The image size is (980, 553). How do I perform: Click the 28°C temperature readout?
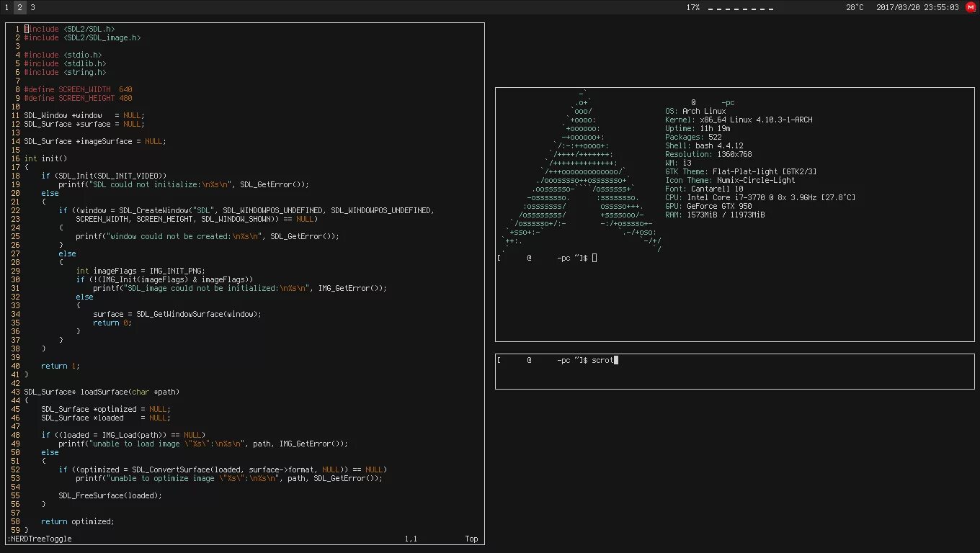click(855, 7)
